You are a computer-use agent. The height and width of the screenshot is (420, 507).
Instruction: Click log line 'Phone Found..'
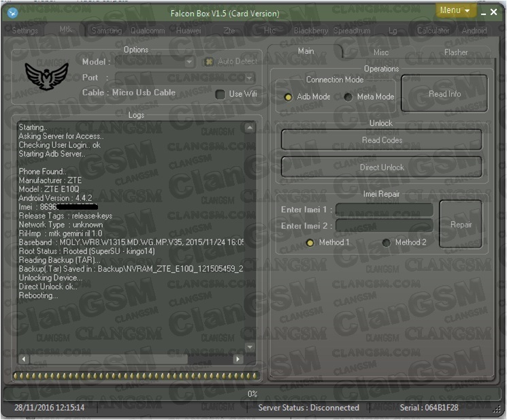(42, 172)
